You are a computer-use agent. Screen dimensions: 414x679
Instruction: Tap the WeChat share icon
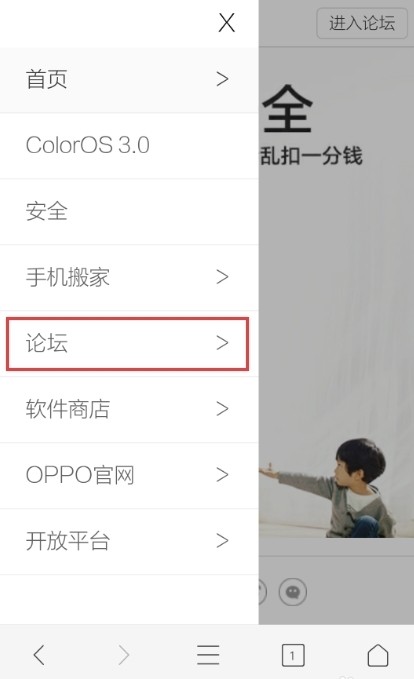(x=293, y=592)
